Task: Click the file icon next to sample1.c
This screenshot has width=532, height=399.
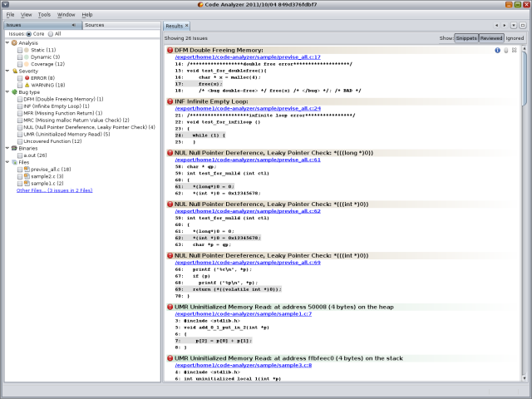Action: tap(27, 183)
